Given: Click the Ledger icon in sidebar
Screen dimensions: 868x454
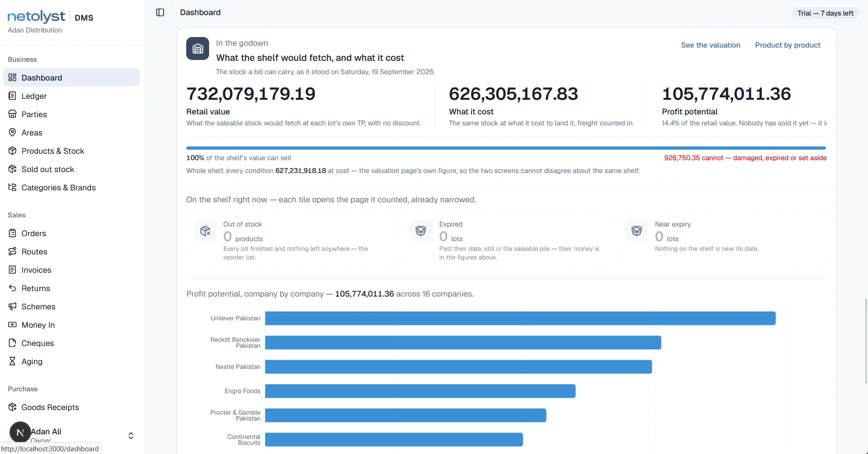Looking at the screenshot, I should [12, 96].
